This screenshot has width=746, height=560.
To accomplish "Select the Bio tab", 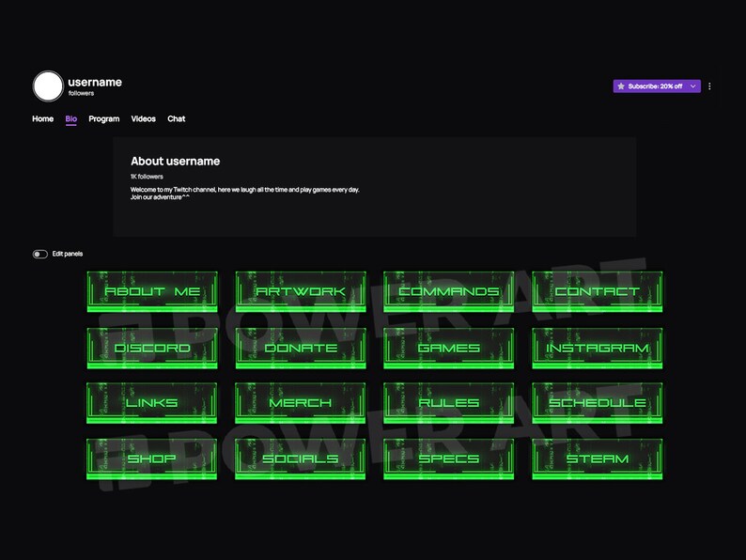I will point(71,119).
